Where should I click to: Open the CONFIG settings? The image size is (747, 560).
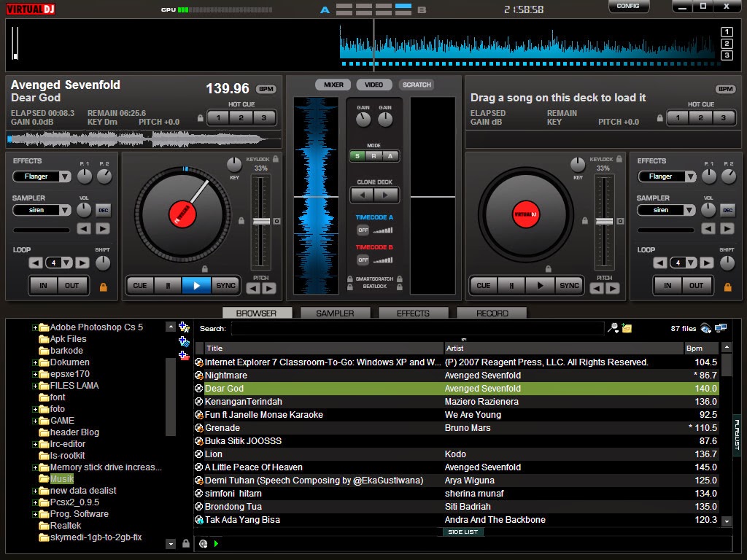628,6
